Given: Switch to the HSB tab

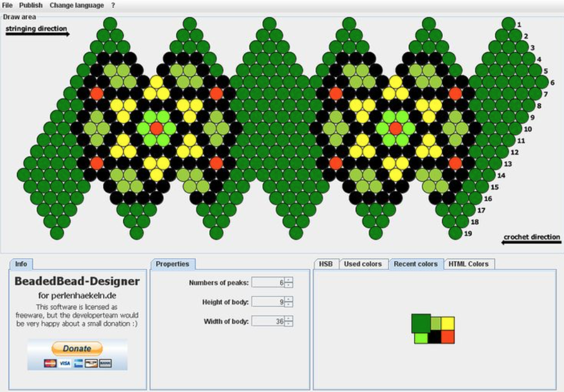Looking at the screenshot, I should tap(326, 264).
